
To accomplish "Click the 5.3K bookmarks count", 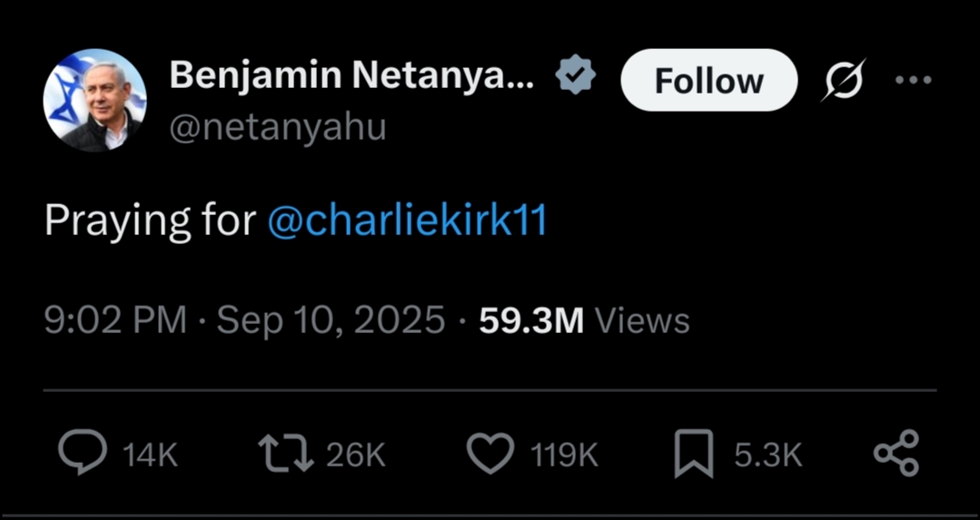I will point(767,455).
